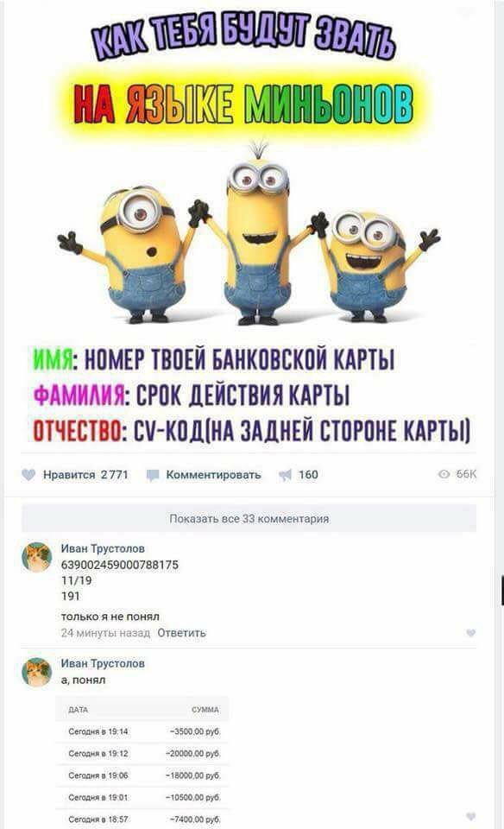Like the comment with the transactions table
This screenshot has height=829, width=504.
point(470,816)
